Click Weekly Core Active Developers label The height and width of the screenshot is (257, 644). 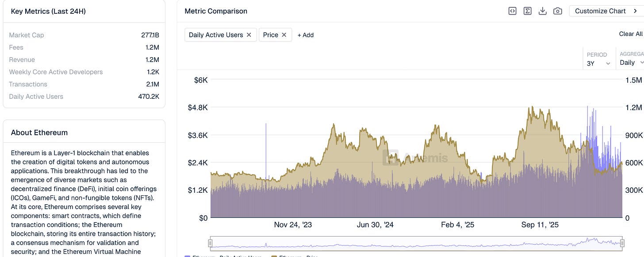coord(56,72)
